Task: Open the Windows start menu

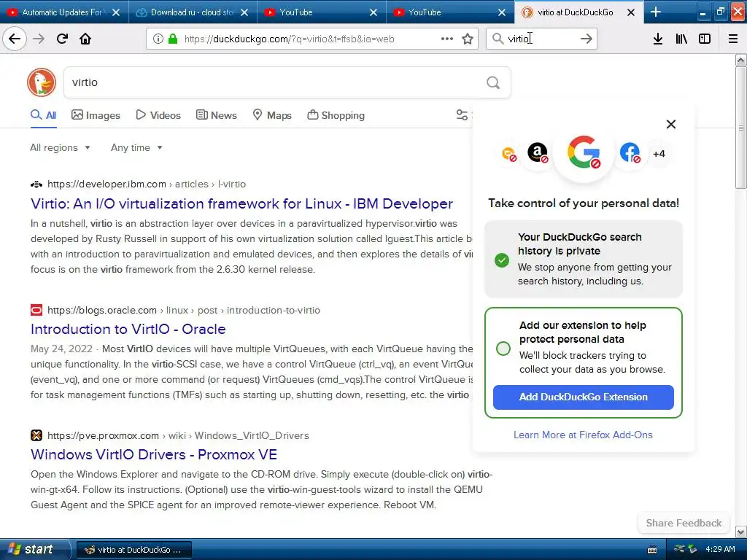Action: click(35, 549)
